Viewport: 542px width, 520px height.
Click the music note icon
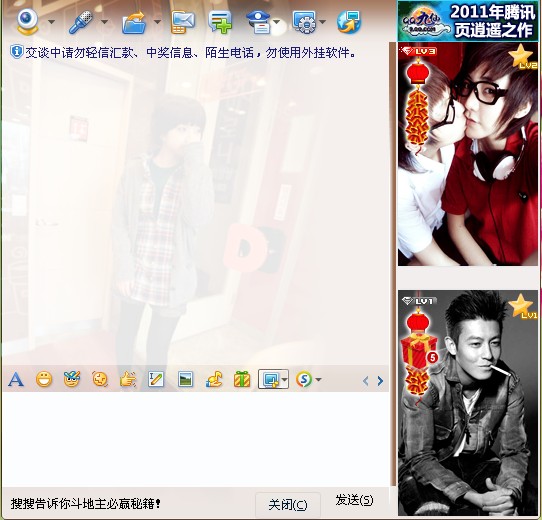pyautogui.click(x=214, y=380)
